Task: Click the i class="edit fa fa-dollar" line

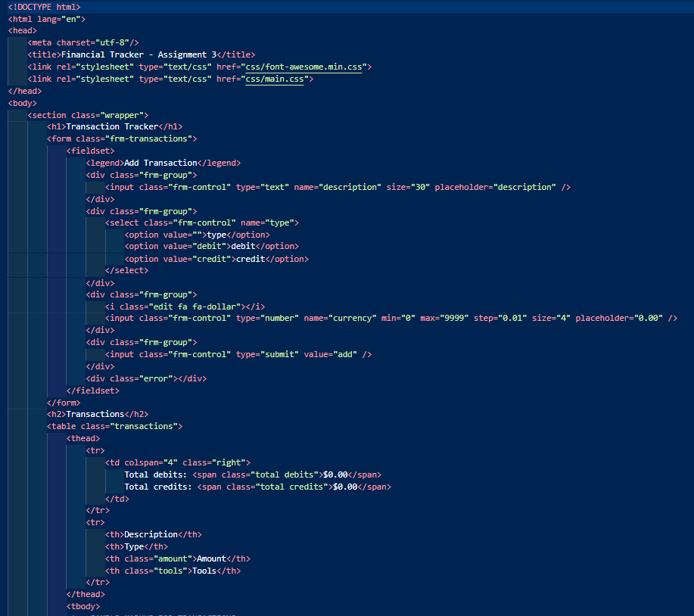Action: point(185,306)
